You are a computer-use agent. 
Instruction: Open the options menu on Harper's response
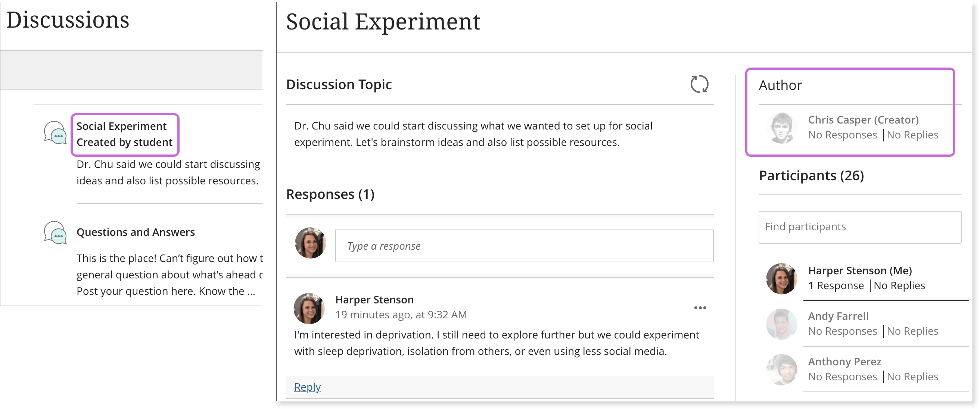700,308
